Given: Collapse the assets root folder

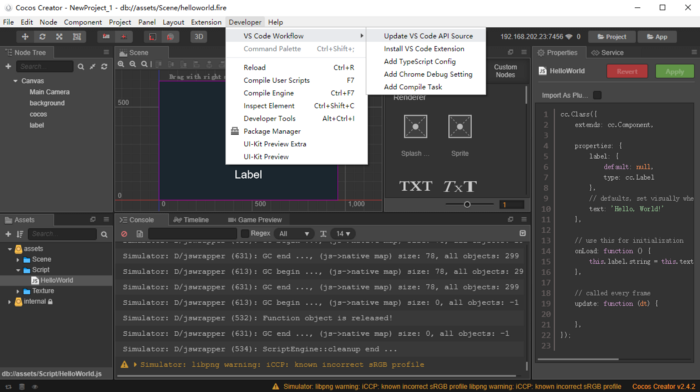Looking at the screenshot, I should [10, 249].
